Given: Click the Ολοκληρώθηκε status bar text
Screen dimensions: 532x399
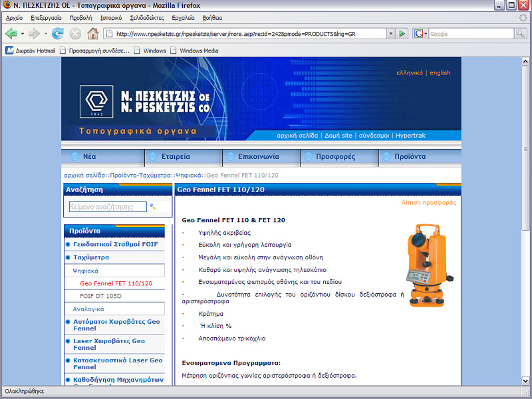Looking at the screenshot, I should point(25,391).
